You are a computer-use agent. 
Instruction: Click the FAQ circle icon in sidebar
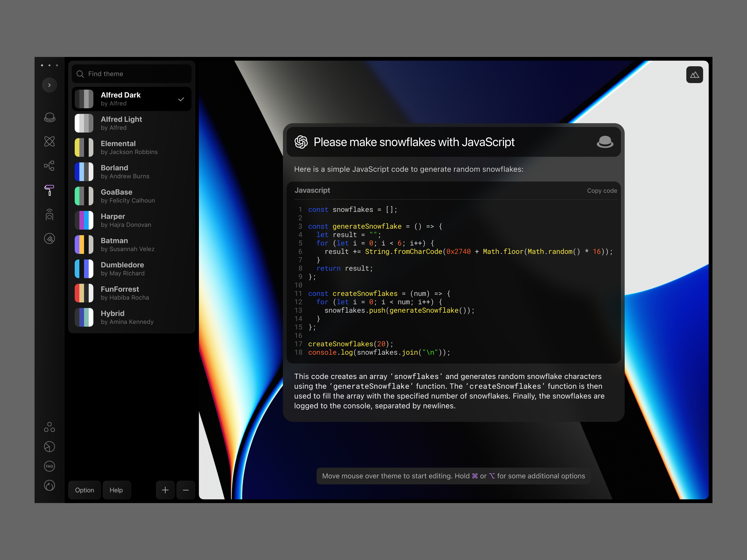coord(50,466)
